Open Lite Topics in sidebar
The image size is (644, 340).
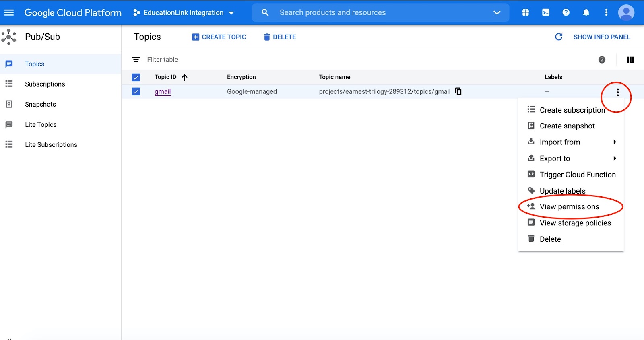[x=61, y=124]
